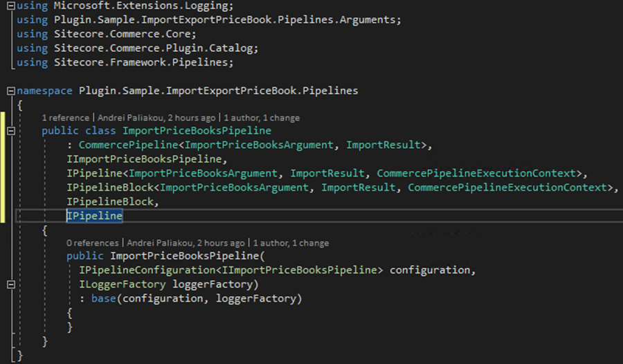Collapse the constructor outline toggle
623x364 pixels.
click(11, 284)
